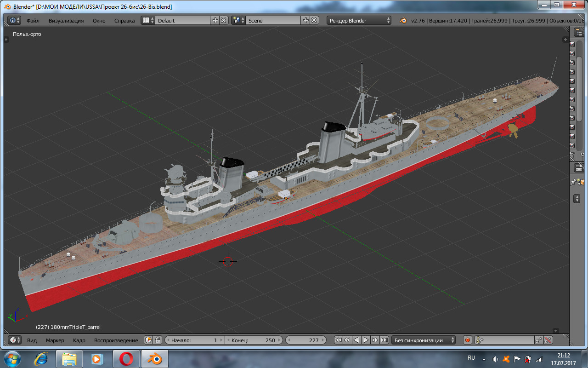Delete the Scene with its X button
The image size is (588, 368).
point(314,20)
